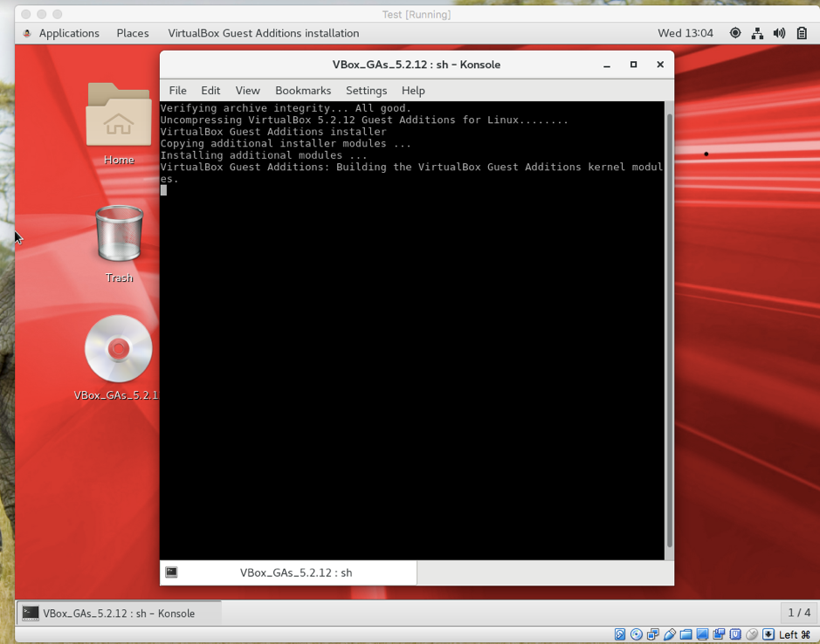Screen dimensions: 820x644
Task: Toggle keyboard capture arrow status icon
Action: pyautogui.click(x=767, y=634)
